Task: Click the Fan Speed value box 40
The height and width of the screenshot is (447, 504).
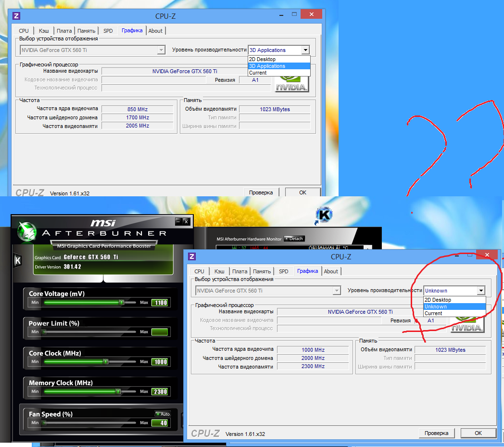Action: tap(160, 423)
